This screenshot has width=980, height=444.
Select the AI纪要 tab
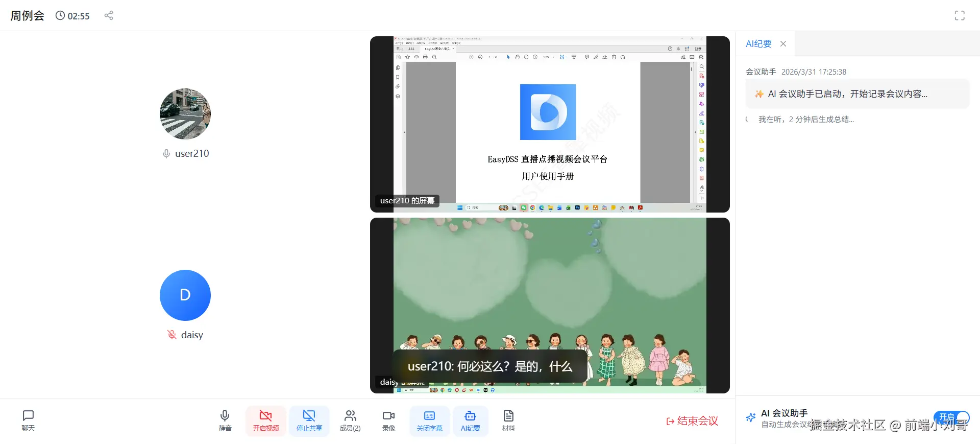758,44
